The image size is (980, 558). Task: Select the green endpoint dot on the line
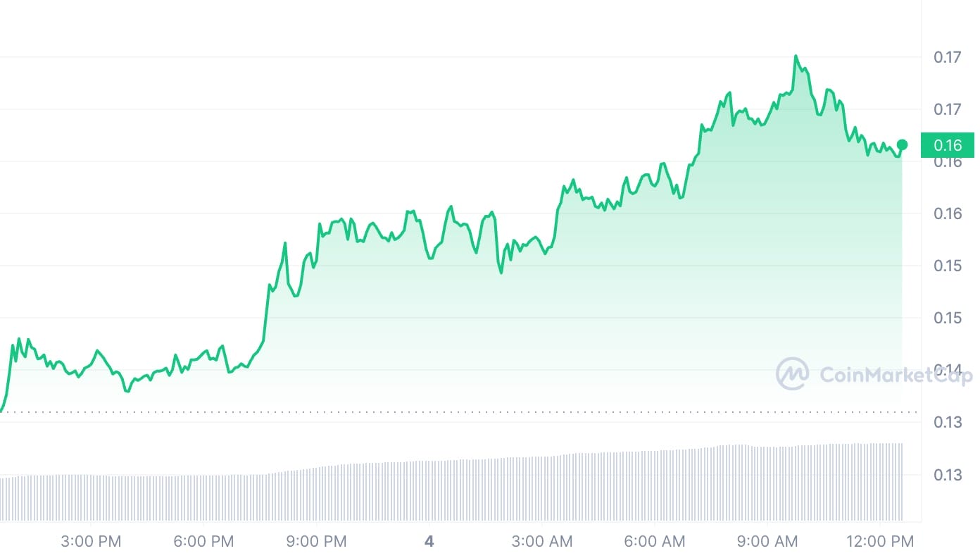(x=903, y=144)
